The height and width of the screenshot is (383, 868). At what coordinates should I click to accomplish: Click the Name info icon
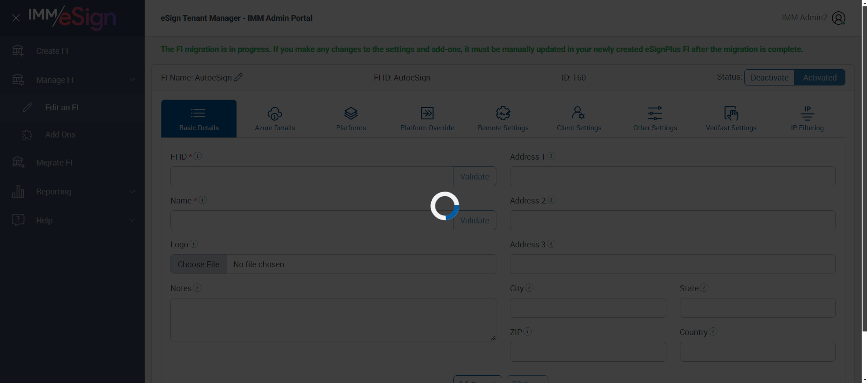pos(203,200)
